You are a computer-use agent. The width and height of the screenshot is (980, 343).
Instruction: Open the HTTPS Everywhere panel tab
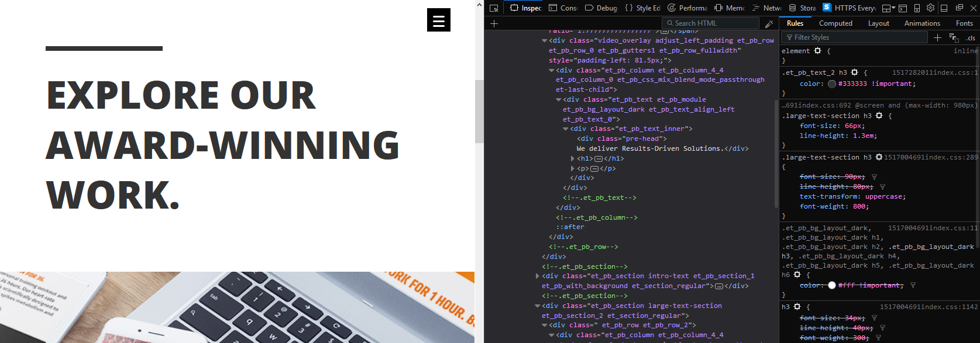point(849,8)
